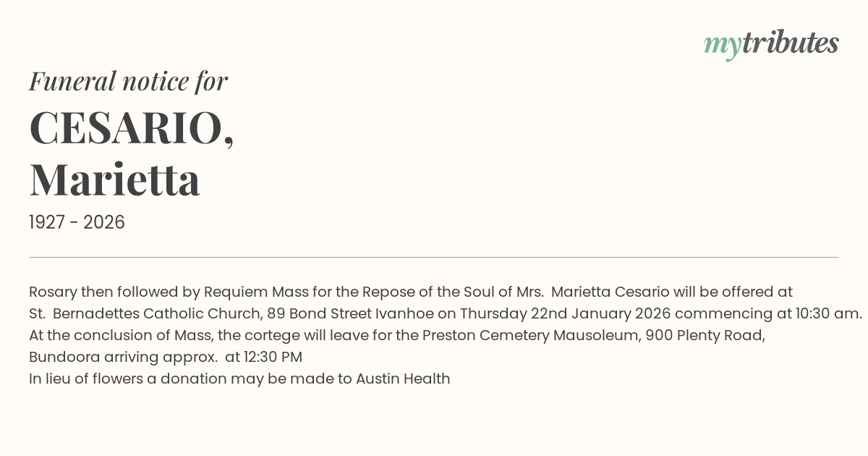Screen dimensions: 868x456
Task: Click the years 1927 - 2026
Action: 77,222
